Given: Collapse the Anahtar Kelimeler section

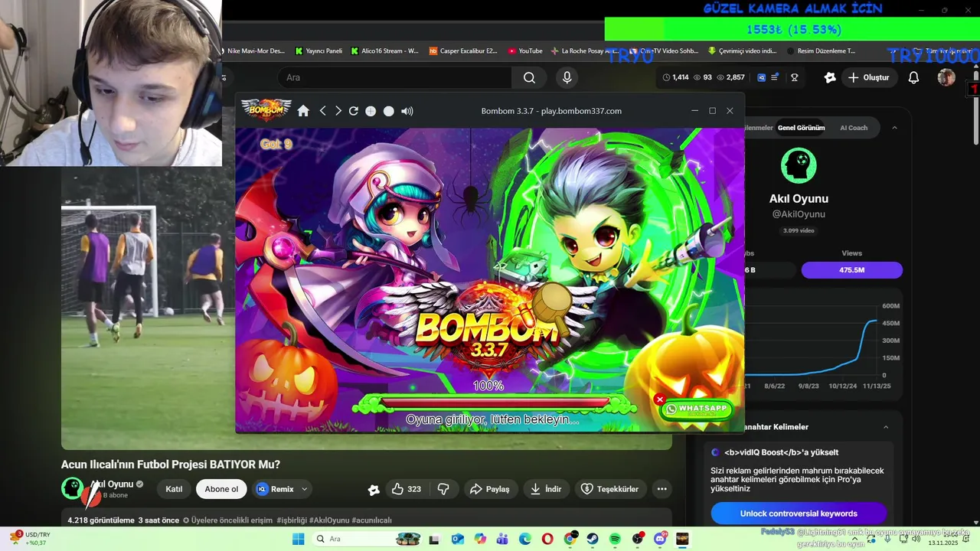Looking at the screenshot, I should pos(886,427).
